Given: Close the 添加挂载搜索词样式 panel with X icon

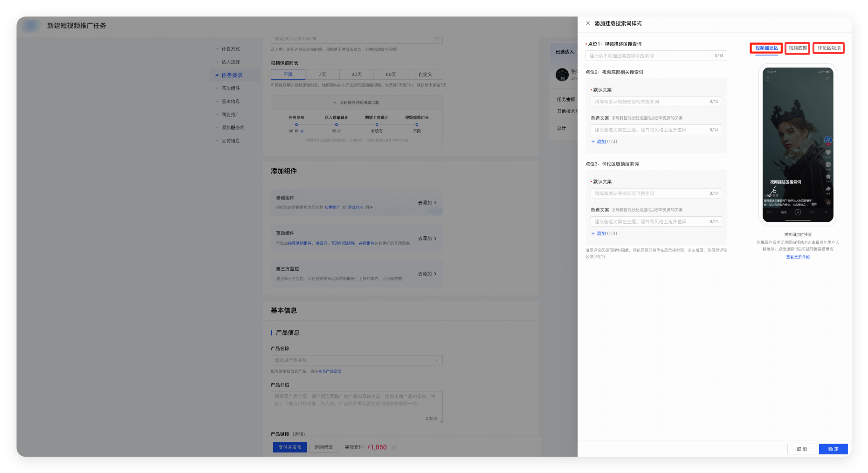Looking at the screenshot, I should pos(588,23).
